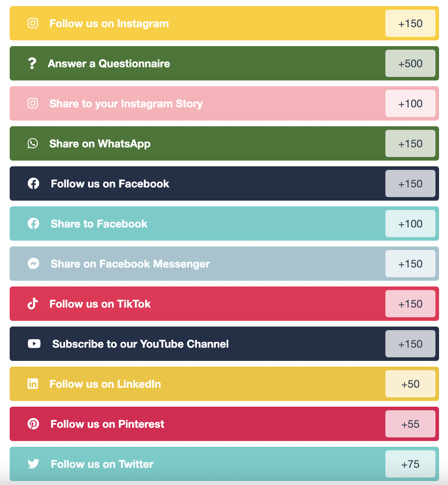Select Subscribe to our YouTube Channel
The width and height of the screenshot is (448, 485).
140,344
